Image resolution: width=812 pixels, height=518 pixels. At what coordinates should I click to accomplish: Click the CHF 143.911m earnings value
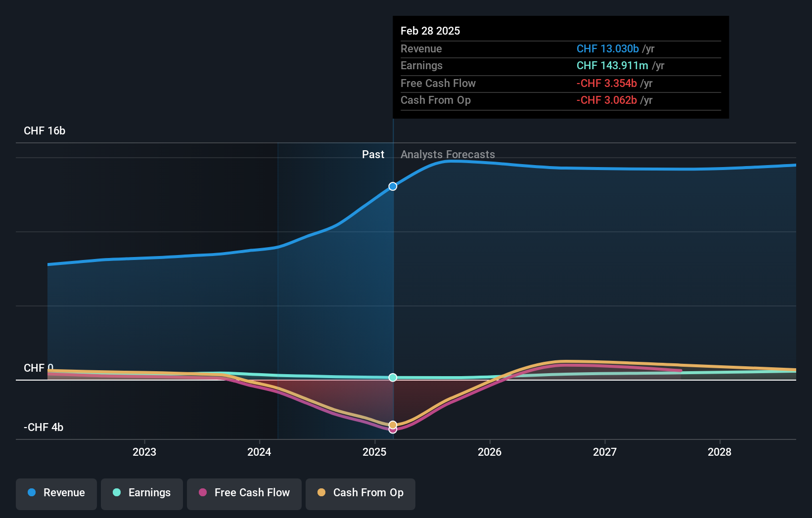click(613, 65)
